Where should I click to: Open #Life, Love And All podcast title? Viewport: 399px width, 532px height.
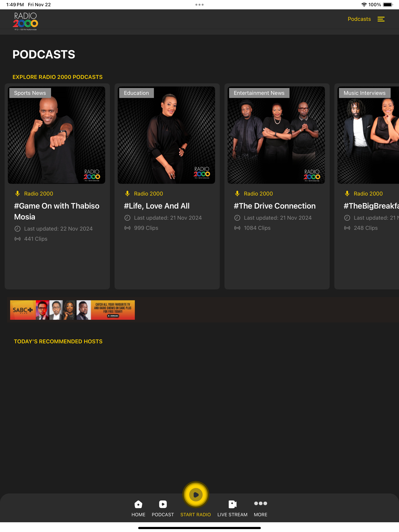point(157,206)
